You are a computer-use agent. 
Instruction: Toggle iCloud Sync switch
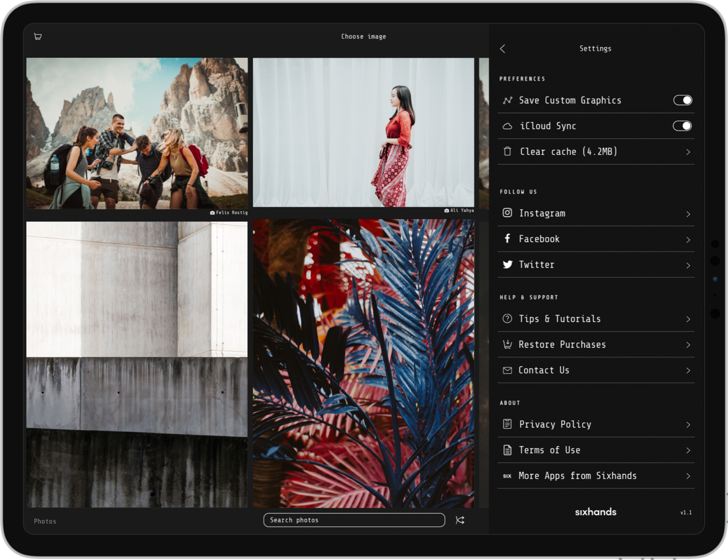point(682,126)
